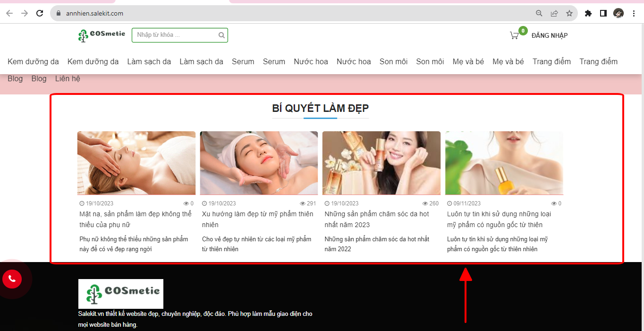
Task: Open the Liên hệ menu item
Action: point(68,78)
